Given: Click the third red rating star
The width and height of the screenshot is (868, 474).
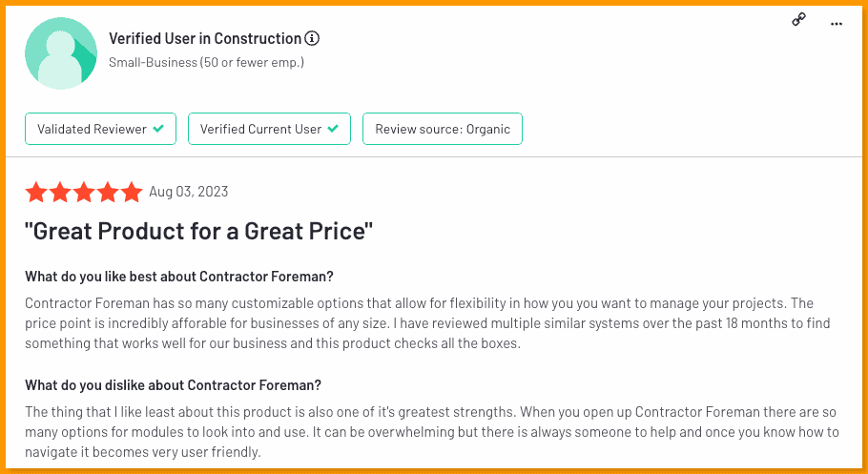Looking at the screenshot, I should [x=84, y=192].
